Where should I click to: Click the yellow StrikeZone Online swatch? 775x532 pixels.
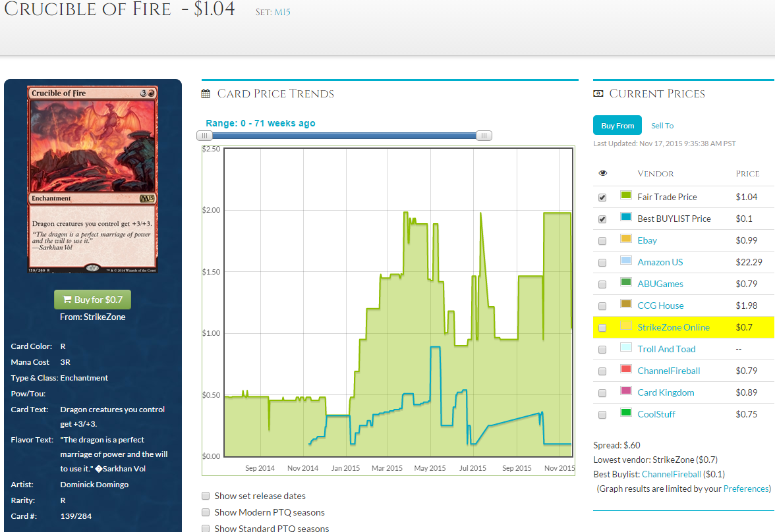pos(626,325)
